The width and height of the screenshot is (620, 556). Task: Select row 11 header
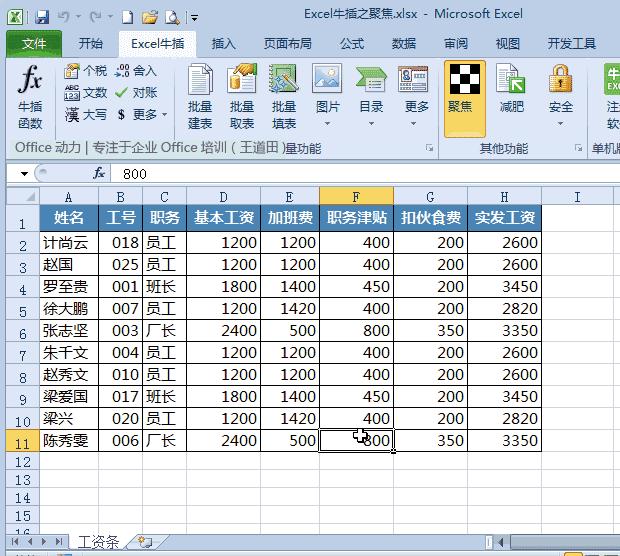pyautogui.click(x=23, y=441)
